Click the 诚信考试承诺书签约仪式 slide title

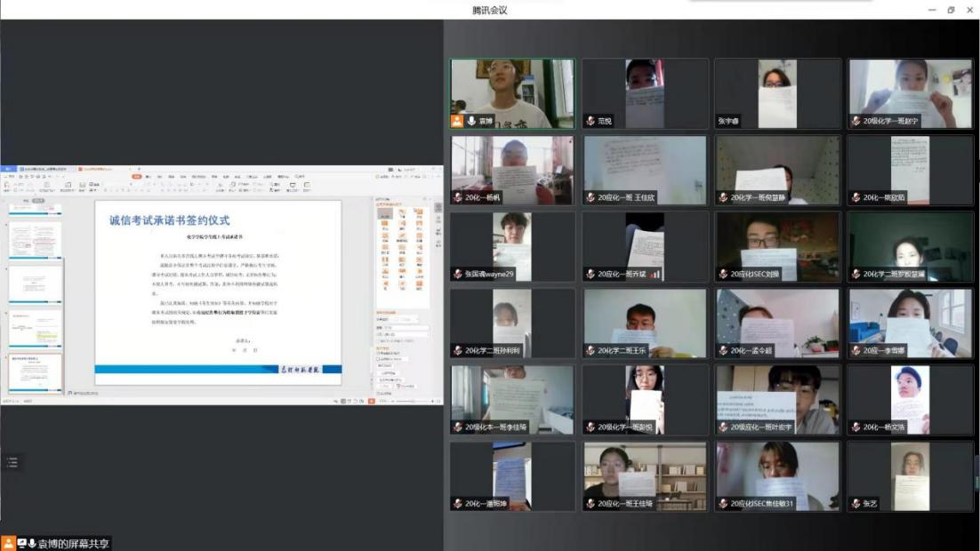[169, 220]
